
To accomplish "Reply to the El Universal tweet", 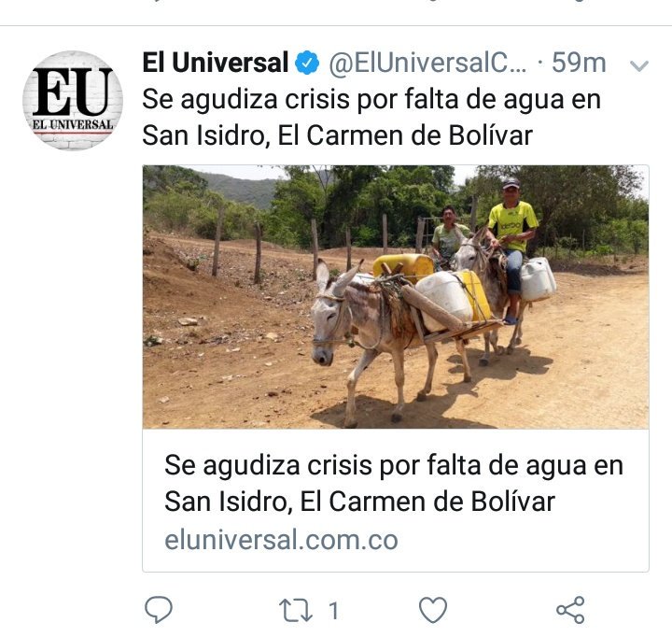I will (159, 610).
